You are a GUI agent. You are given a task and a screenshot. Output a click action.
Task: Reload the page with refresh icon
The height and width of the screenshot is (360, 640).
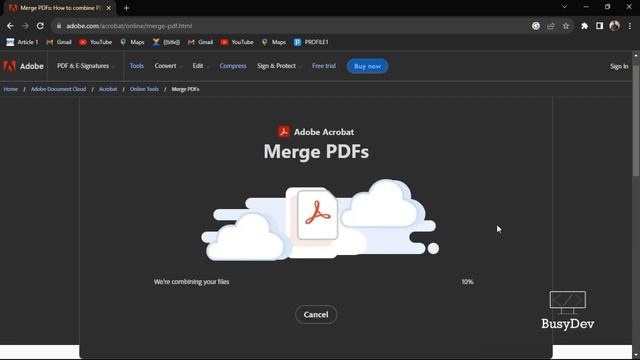[x=40, y=26]
